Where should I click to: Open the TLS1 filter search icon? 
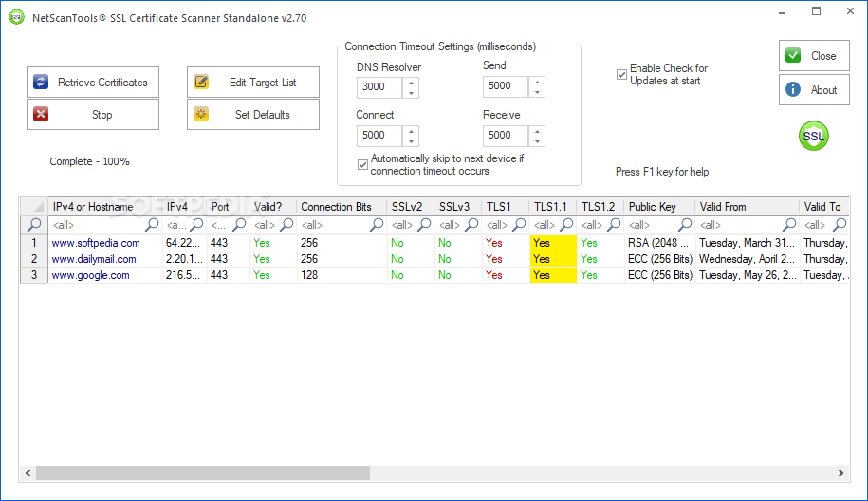pyautogui.click(x=519, y=225)
